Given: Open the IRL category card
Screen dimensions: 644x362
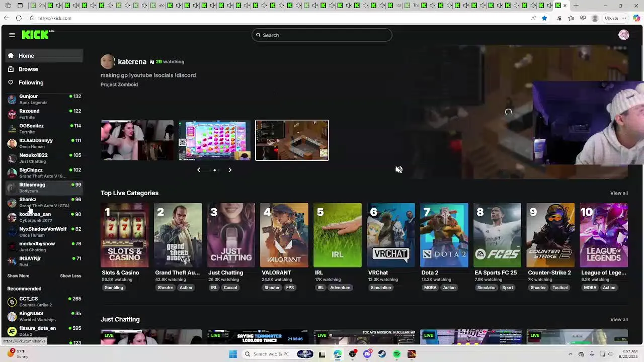Looking at the screenshot, I should click(x=338, y=235).
